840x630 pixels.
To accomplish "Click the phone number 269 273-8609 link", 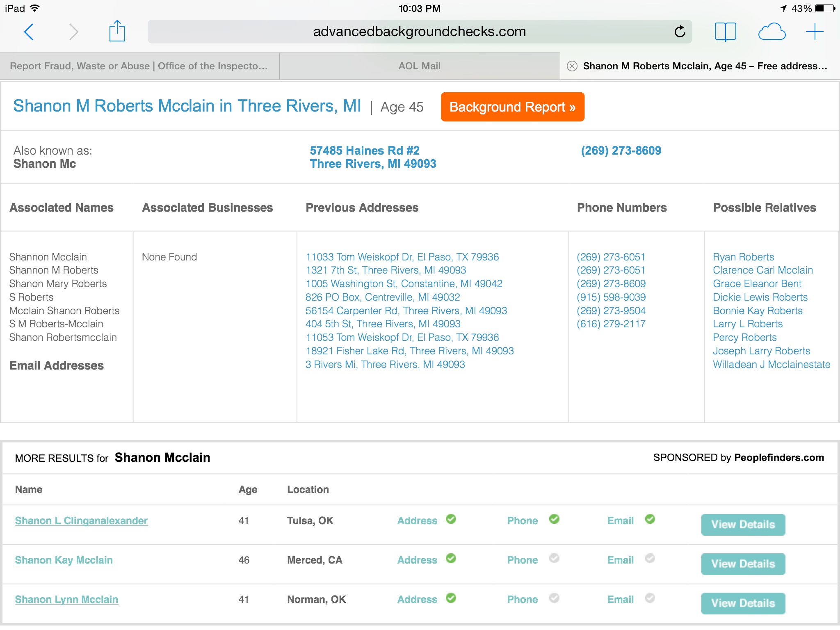I will (x=621, y=151).
